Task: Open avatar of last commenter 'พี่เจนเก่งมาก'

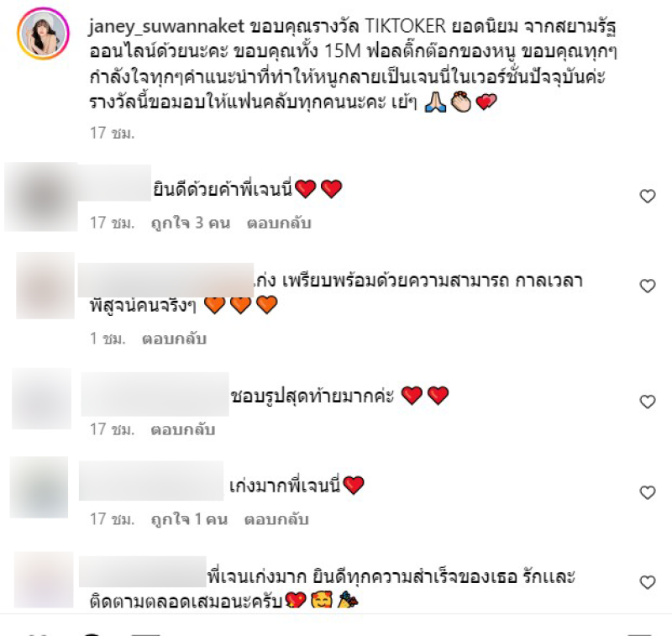Action: click(x=44, y=580)
